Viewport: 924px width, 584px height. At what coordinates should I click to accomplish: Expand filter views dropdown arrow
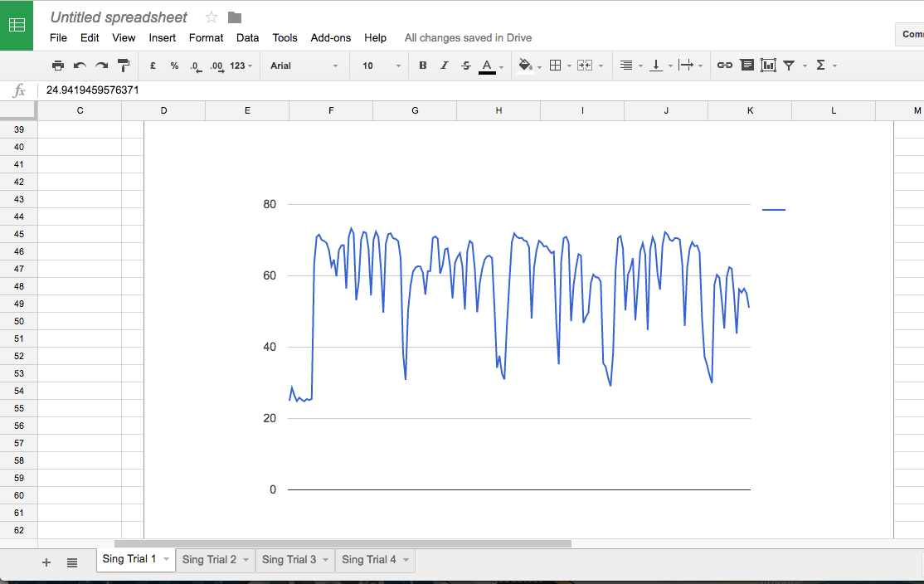(x=805, y=66)
